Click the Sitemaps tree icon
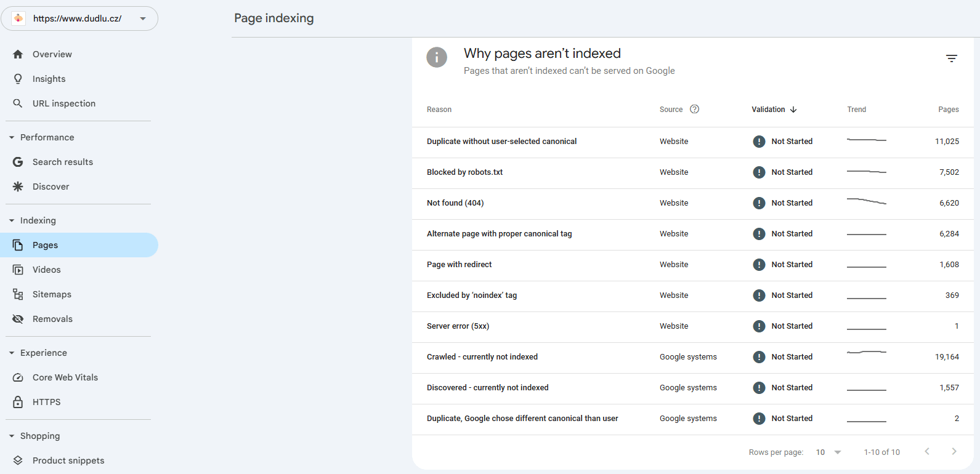This screenshot has width=980, height=474. (x=18, y=294)
